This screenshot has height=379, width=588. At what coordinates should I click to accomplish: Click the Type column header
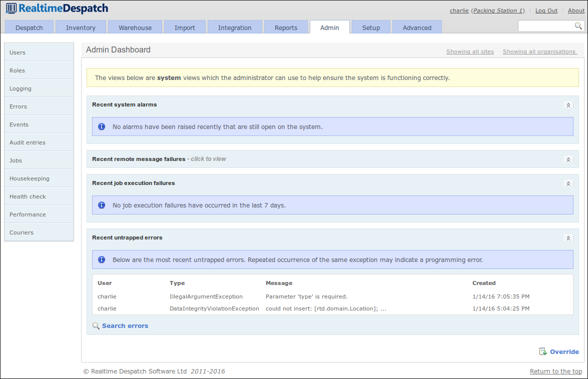(177, 283)
